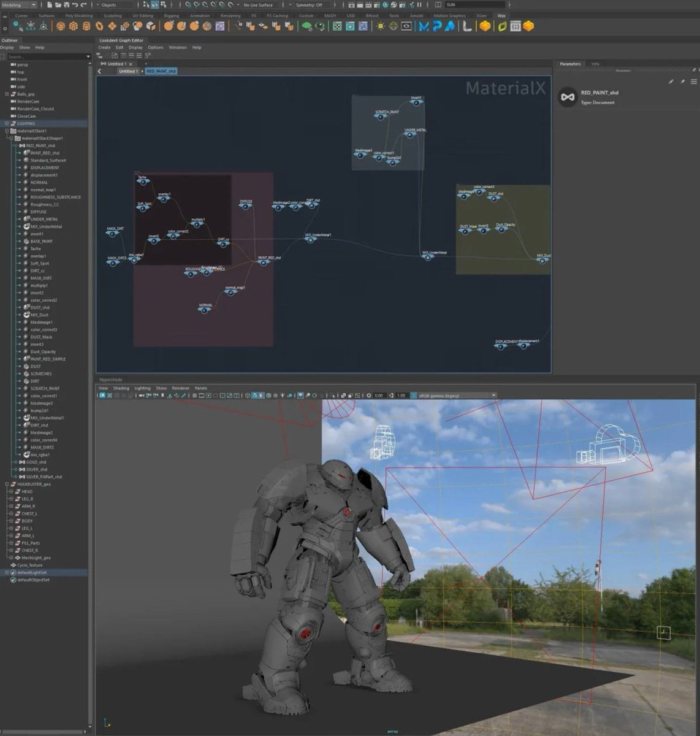Click the Undo icon in status line
Screen dimensions: 700x736
pyautogui.click(x=75, y=5)
